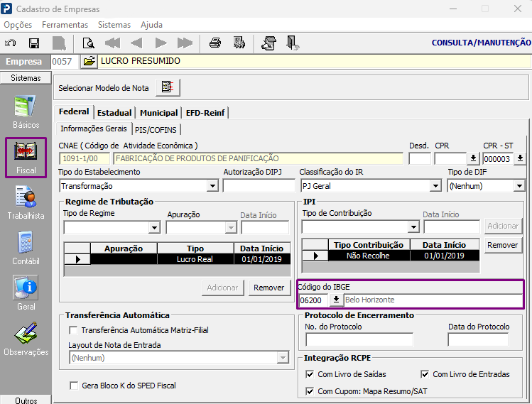The width and height of the screenshot is (532, 404).
Task: Switch to the Municipal tab
Action: [159, 113]
